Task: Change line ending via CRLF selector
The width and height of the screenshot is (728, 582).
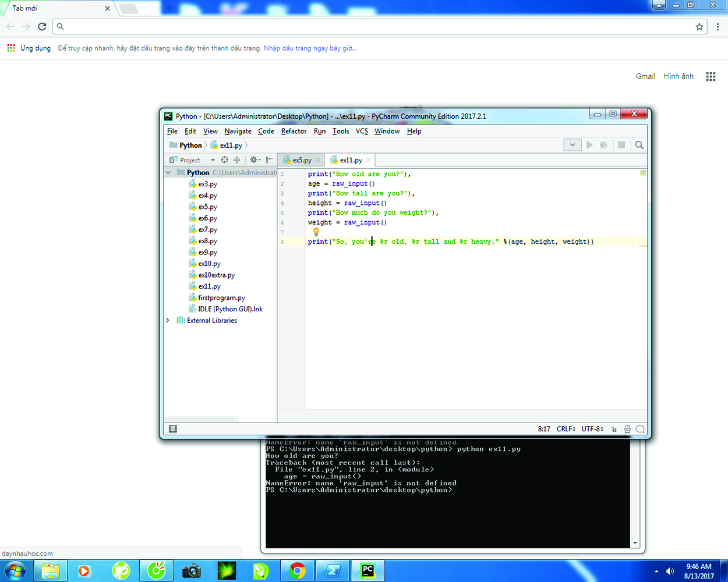Action: coord(566,428)
